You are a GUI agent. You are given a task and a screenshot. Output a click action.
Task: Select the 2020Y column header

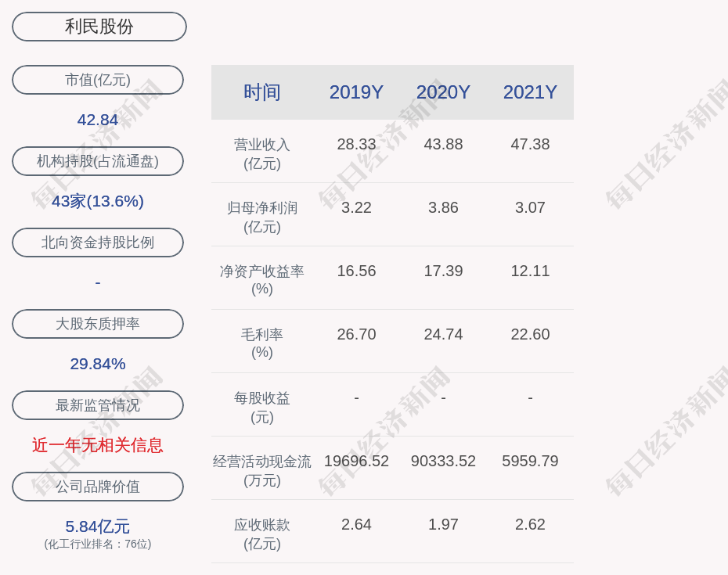point(443,92)
